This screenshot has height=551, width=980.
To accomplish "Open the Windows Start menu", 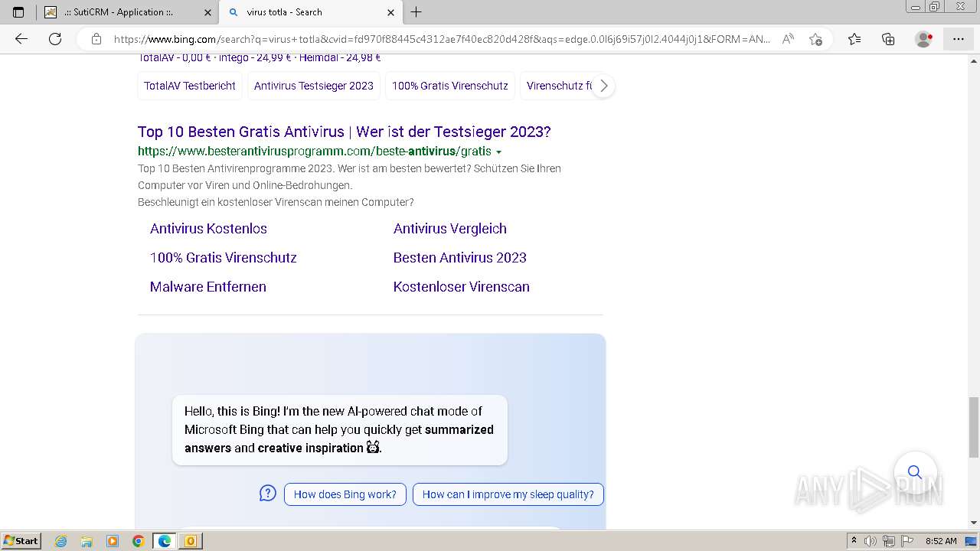I will pos(21,541).
